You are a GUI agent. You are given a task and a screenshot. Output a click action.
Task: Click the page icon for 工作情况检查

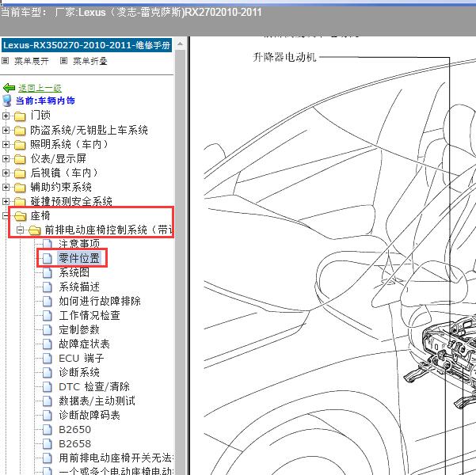coord(47,315)
